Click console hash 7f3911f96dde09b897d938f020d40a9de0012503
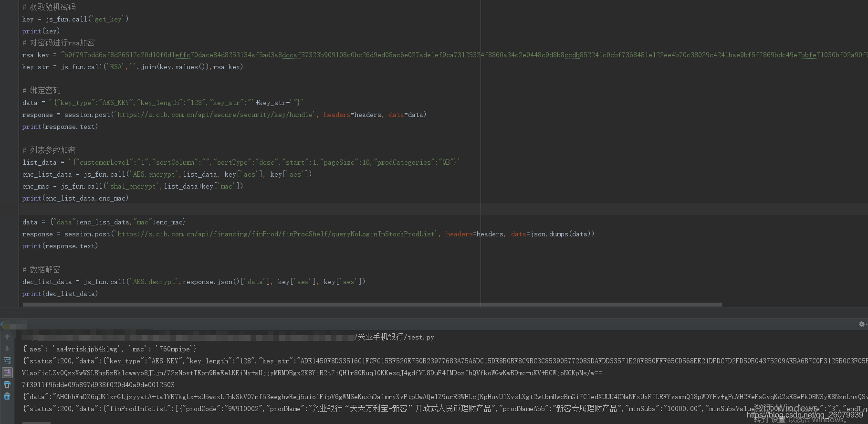The height and width of the screenshot is (424, 868). [x=98, y=385]
